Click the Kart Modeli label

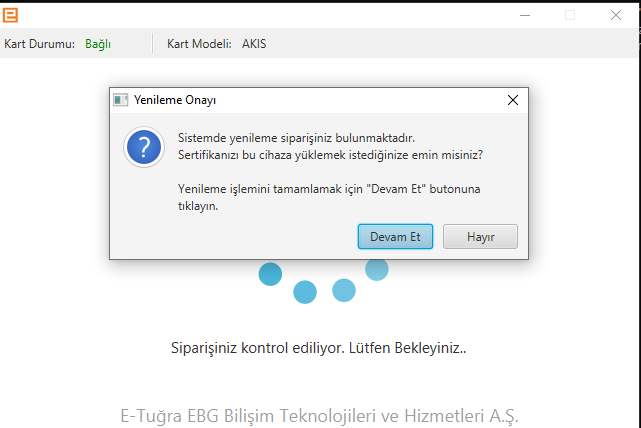tap(200, 44)
